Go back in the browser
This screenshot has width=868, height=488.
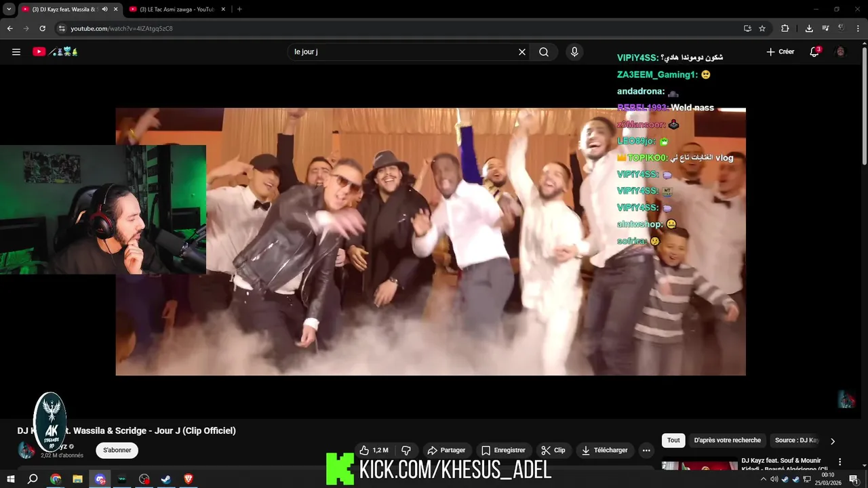click(x=9, y=28)
